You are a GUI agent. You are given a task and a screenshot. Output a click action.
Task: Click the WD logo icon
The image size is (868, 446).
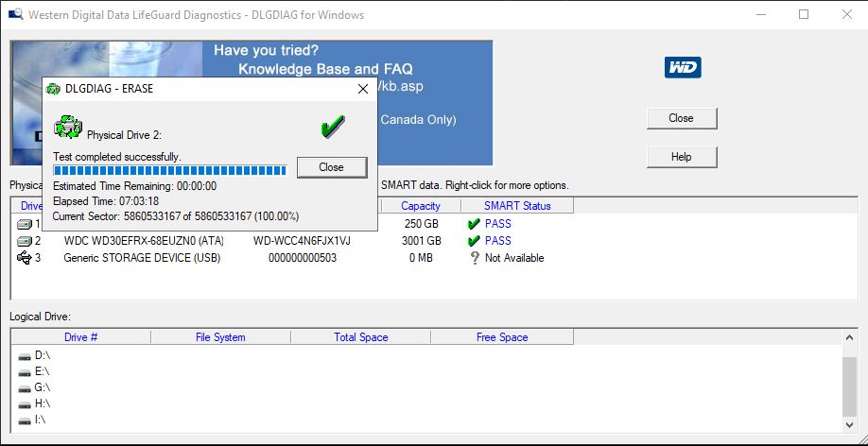click(x=683, y=67)
